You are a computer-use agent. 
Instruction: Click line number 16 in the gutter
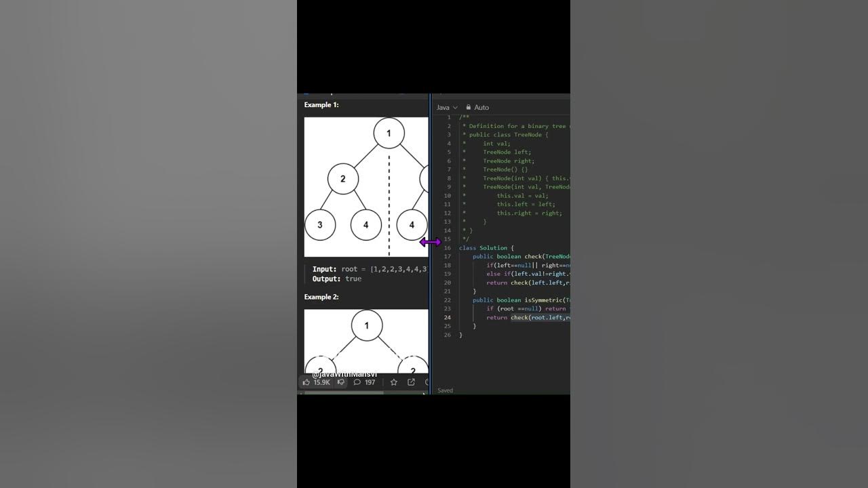(448, 248)
